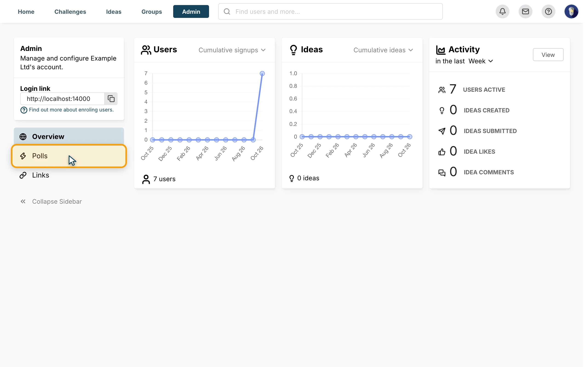The height and width of the screenshot is (367, 588).
Task: Go to the Challenges tab
Action: 70,11
